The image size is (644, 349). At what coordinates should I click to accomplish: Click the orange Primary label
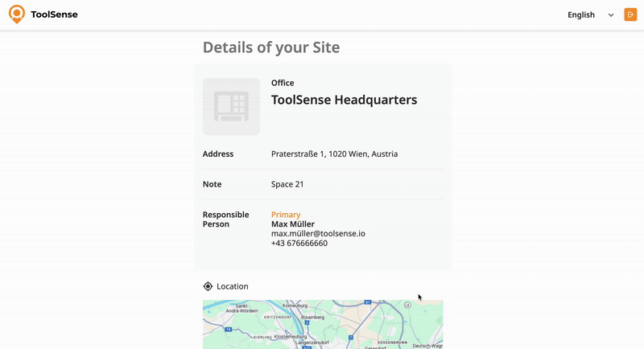(x=286, y=215)
